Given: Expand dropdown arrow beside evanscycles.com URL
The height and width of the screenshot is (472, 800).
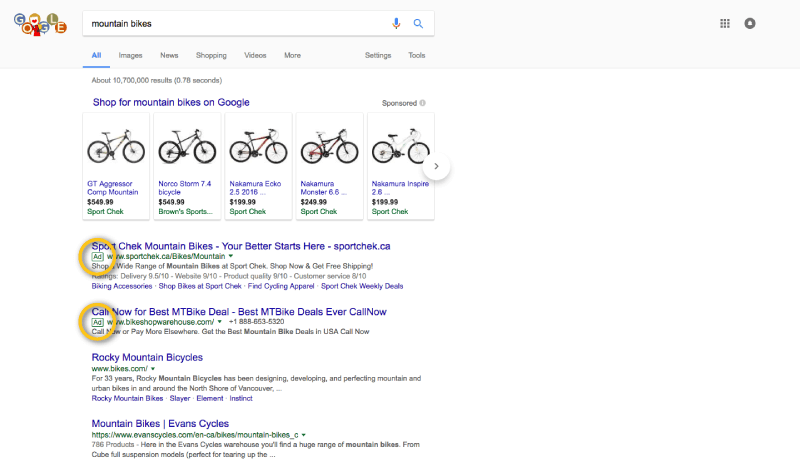Looking at the screenshot, I should point(304,435).
